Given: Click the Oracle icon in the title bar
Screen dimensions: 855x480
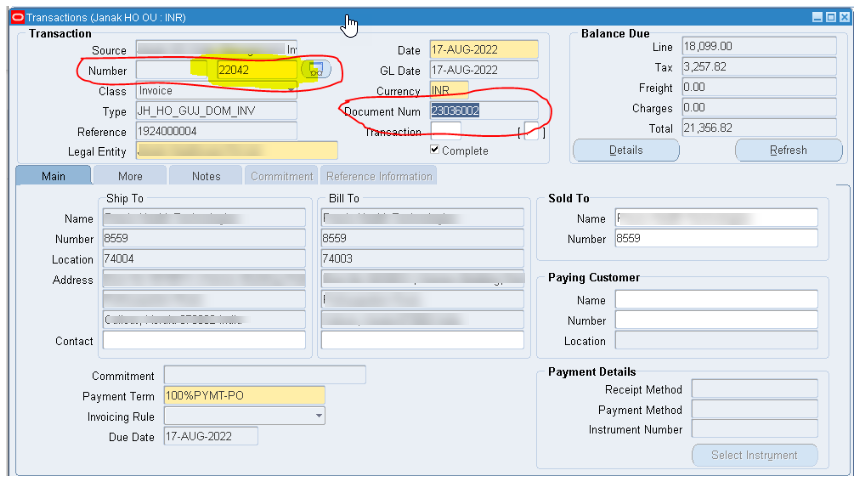Looking at the screenshot, I should point(17,17).
